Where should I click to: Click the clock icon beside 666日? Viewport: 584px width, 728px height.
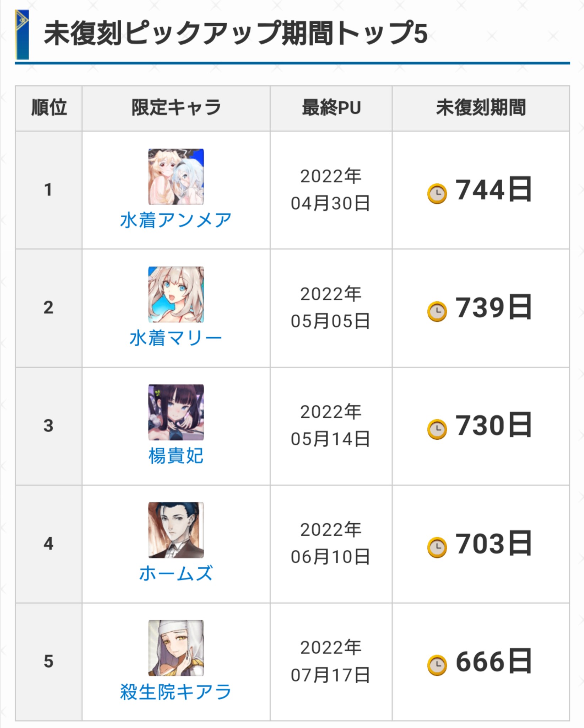tap(437, 665)
